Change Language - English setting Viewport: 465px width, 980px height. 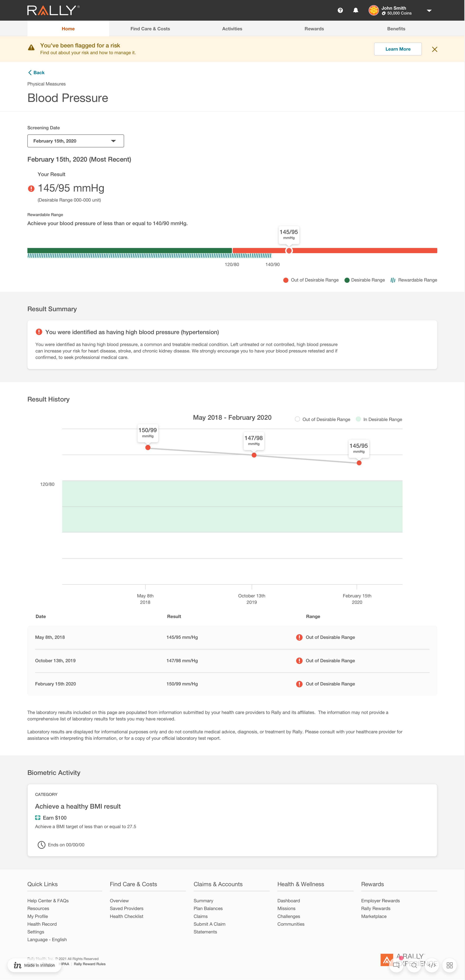pyautogui.click(x=47, y=939)
